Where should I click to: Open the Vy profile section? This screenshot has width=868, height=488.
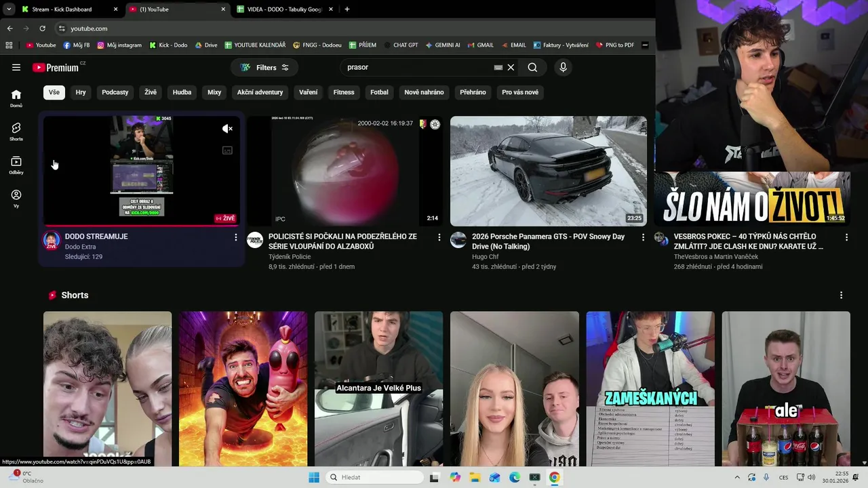(x=16, y=199)
